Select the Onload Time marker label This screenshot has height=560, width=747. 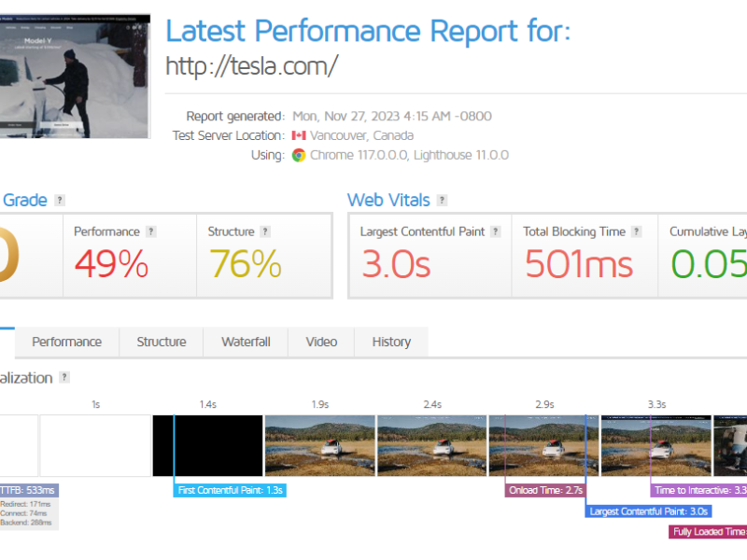(546, 490)
